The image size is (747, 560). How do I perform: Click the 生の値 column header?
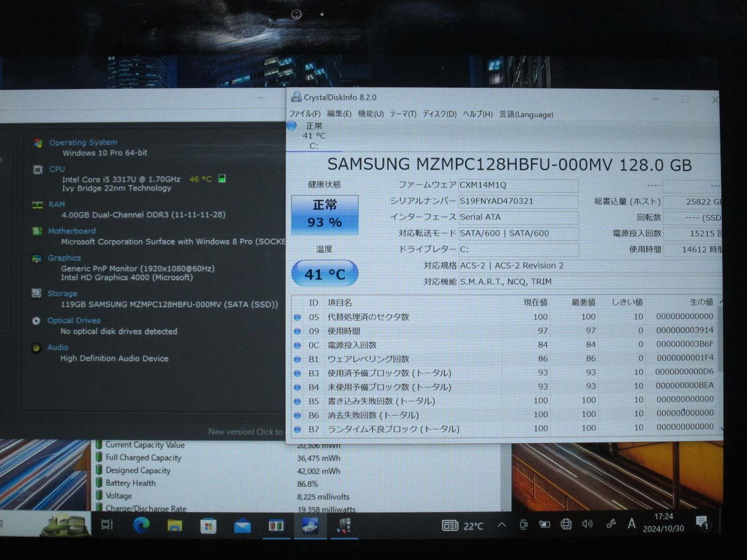(701, 302)
